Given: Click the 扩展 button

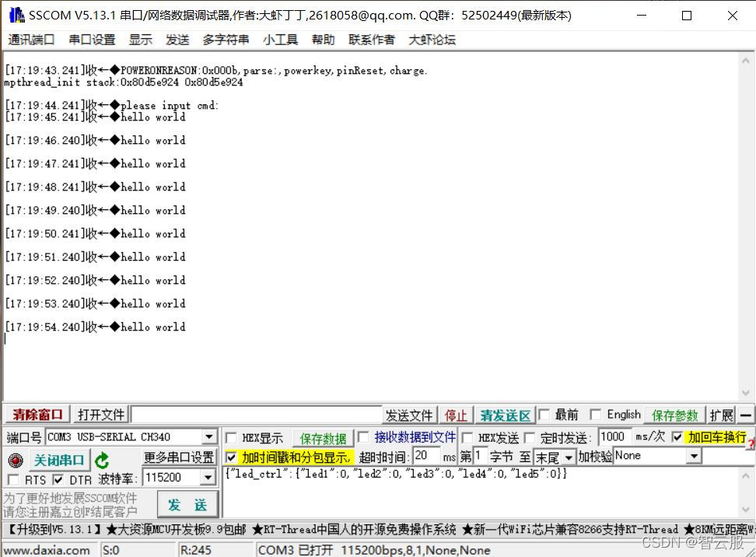Looking at the screenshot, I should coord(721,415).
